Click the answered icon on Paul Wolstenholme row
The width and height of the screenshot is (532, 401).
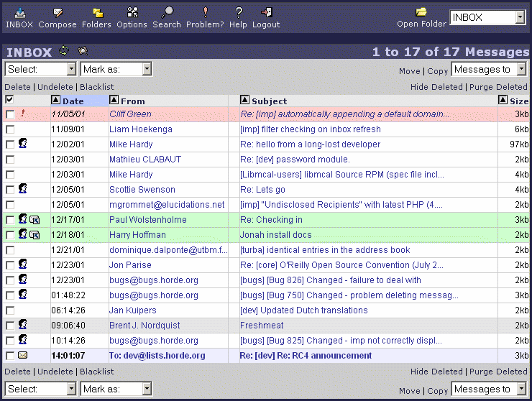(35, 220)
